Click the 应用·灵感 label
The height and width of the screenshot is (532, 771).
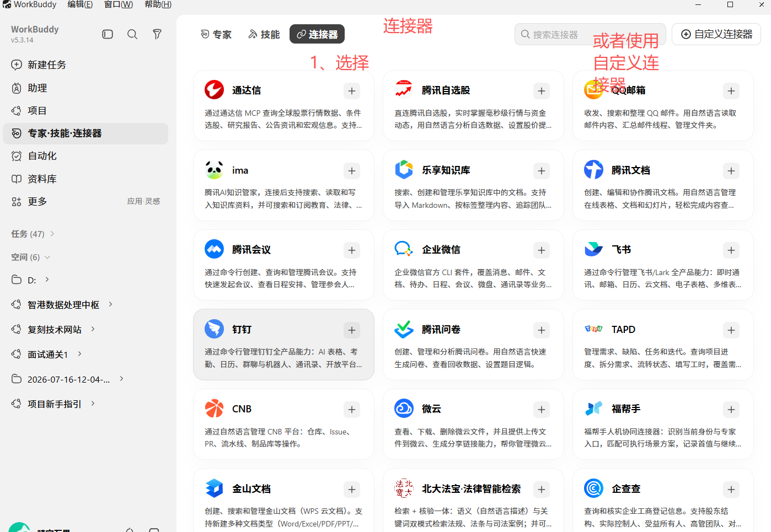tap(143, 201)
